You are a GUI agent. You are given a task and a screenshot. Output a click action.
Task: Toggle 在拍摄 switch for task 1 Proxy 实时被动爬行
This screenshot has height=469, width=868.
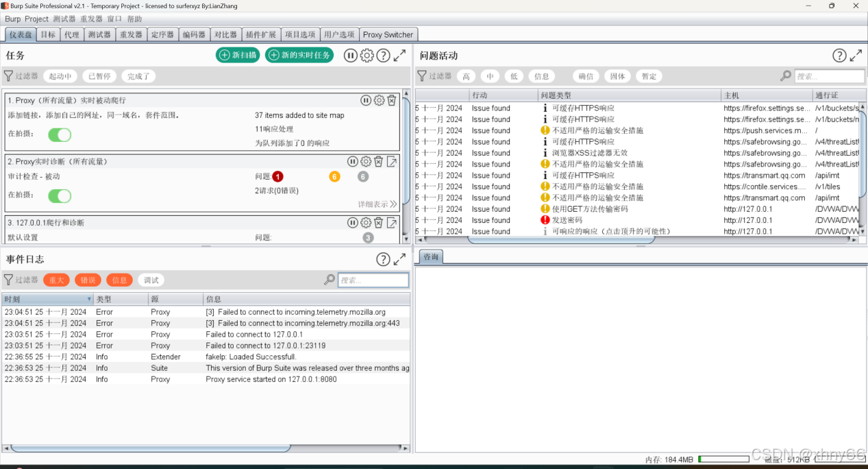tap(60, 135)
